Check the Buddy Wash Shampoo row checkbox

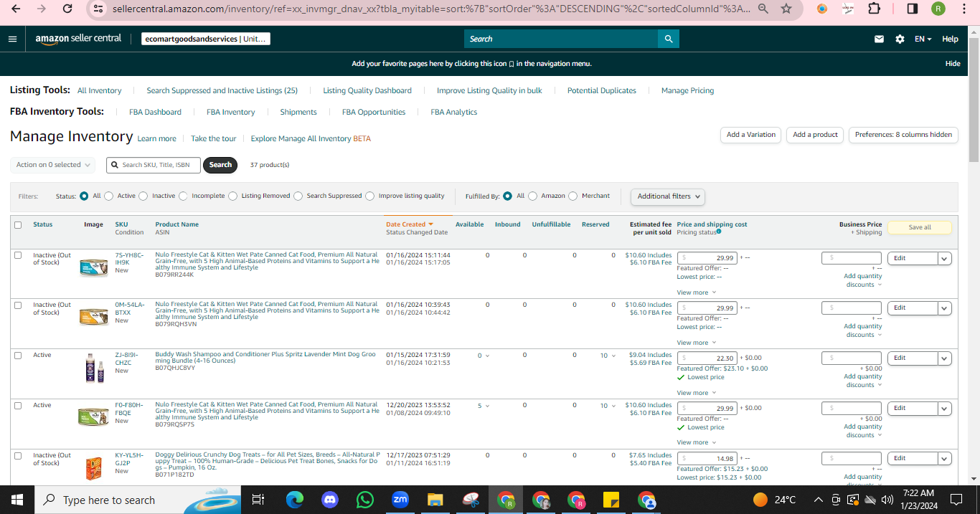click(18, 356)
